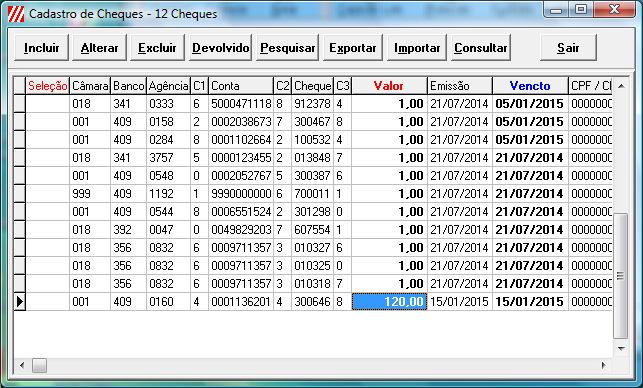The width and height of the screenshot is (643, 388).
Task: Exit with the Sair button
Action: 568,48
